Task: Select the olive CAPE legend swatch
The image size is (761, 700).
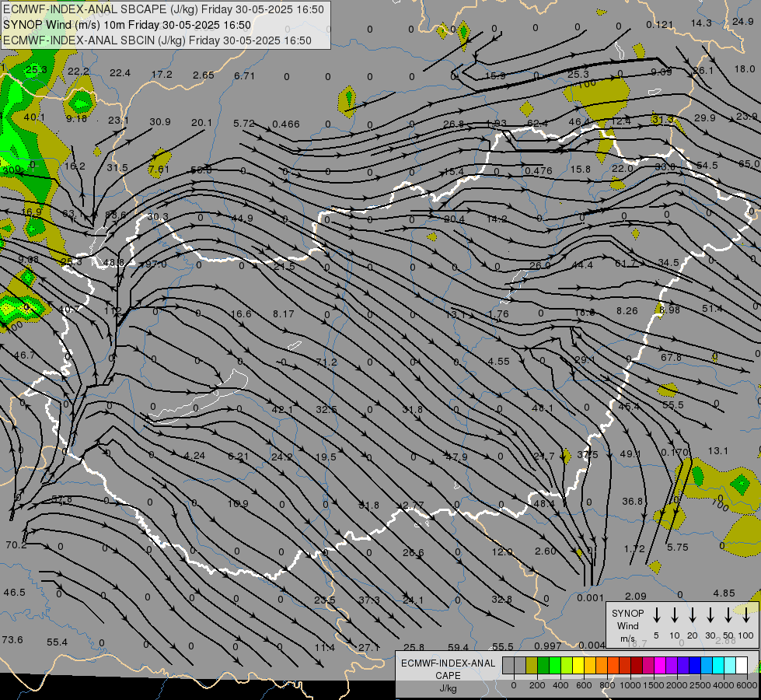Action: coord(532,666)
